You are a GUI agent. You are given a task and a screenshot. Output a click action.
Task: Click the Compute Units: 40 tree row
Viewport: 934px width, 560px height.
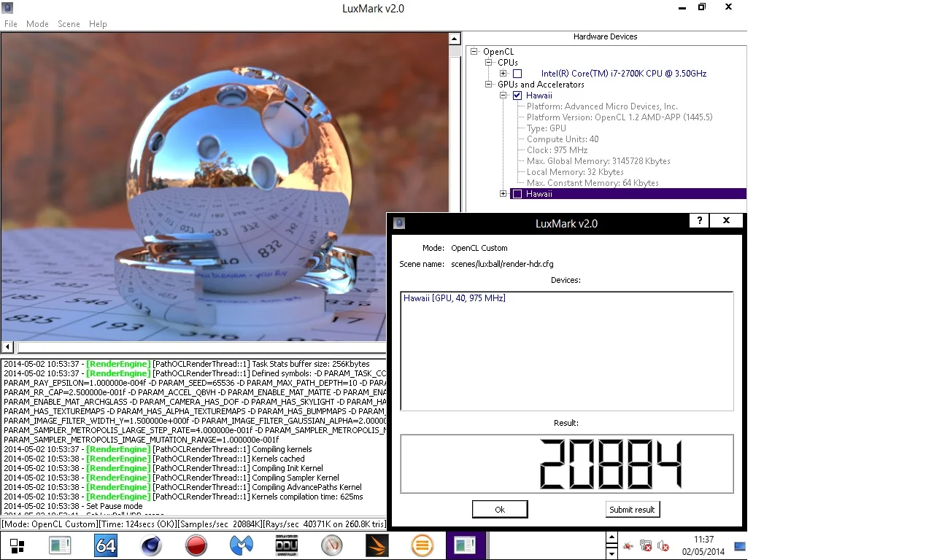tap(563, 139)
